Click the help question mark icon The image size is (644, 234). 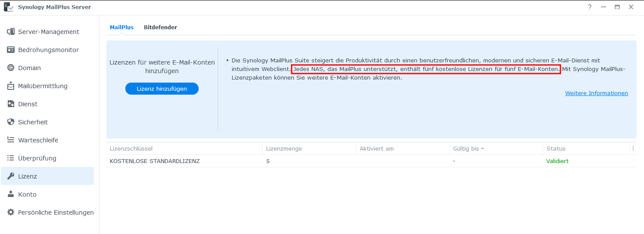(x=590, y=7)
